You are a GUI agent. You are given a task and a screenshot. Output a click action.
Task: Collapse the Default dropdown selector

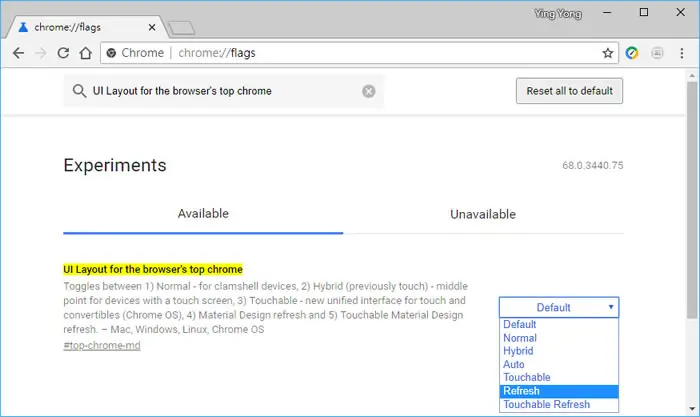point(559,307)
